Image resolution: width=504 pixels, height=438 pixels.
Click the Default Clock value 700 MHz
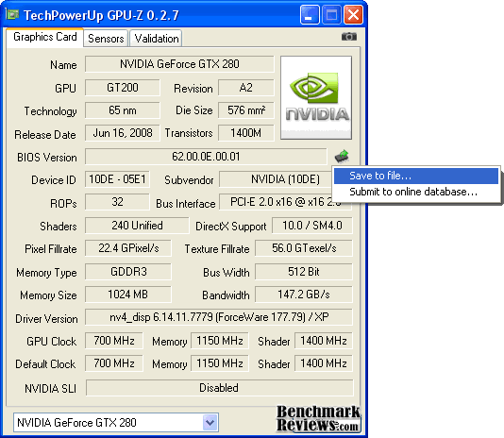(x=114, y=363)
